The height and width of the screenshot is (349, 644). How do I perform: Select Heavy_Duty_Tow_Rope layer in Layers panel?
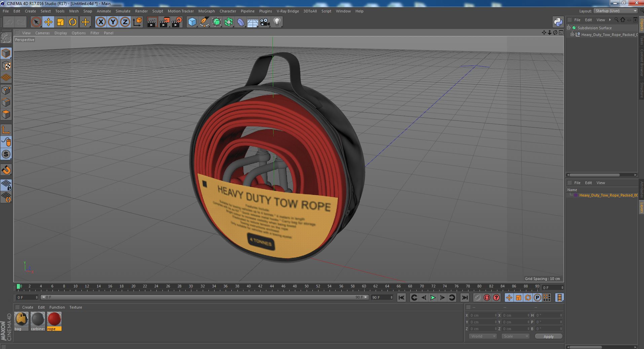608,195
